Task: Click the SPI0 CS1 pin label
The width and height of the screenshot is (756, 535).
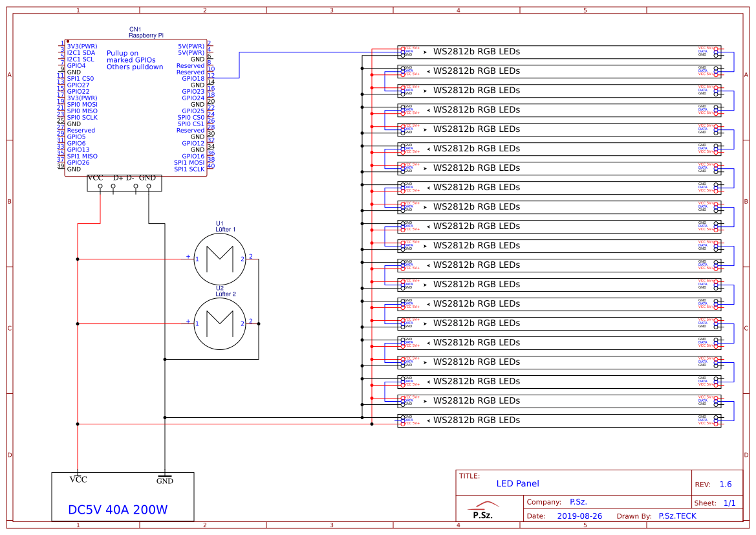Action: click(x=191, y=124)
